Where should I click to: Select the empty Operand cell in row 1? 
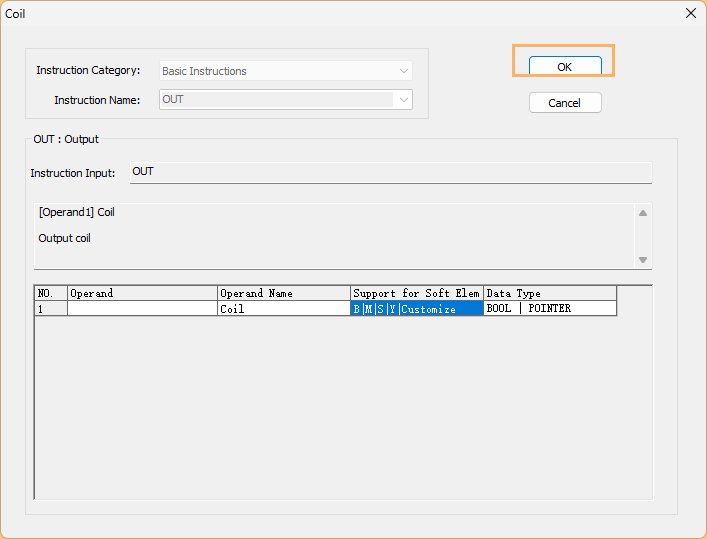pyautogui.click(x=142, y=309)
